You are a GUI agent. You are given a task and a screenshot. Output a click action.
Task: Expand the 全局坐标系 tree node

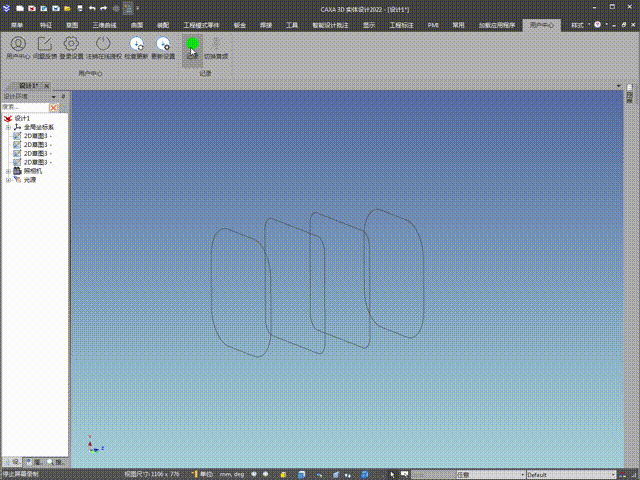pyautogui.click(x=8, y=128)
